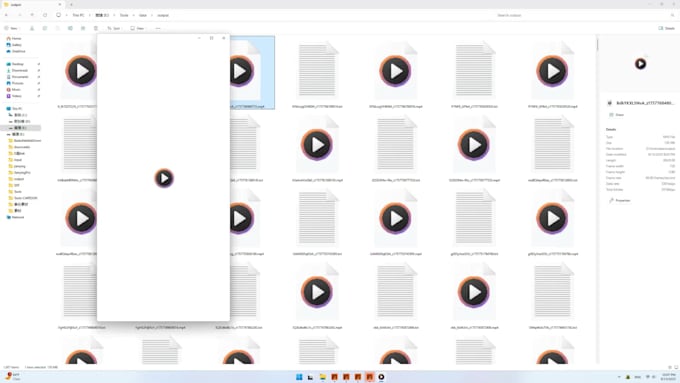
Task: Click the Delete trash icon in toolbar
Action: 96,28
